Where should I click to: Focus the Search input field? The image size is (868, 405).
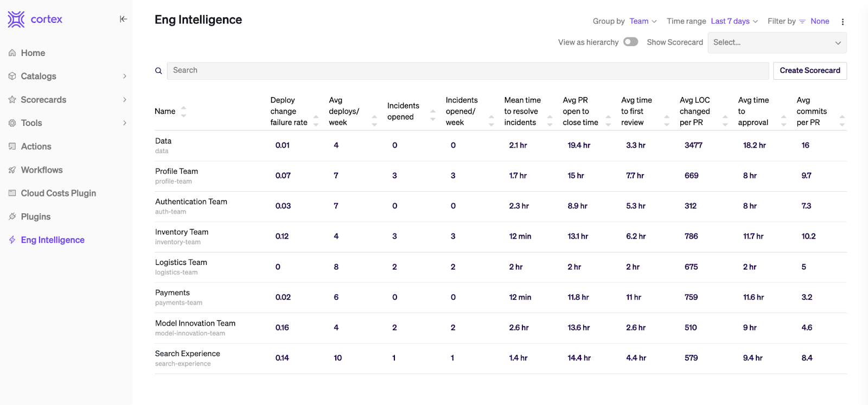tap(467, 71)
